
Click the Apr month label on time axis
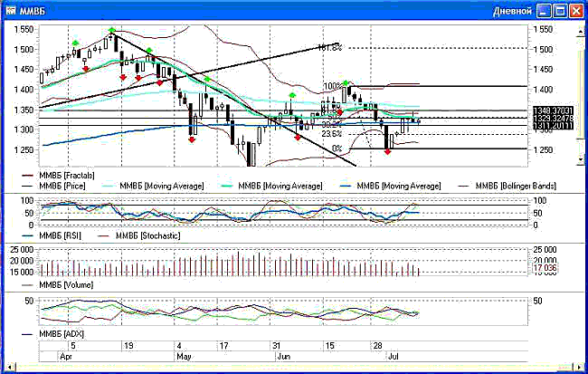(66, 357)
